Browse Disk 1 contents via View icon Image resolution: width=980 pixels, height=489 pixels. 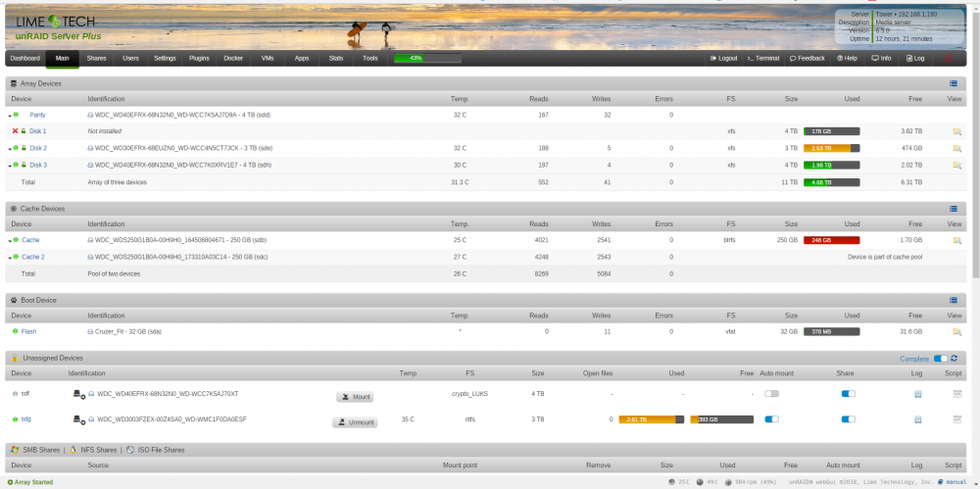click(956, 131)
